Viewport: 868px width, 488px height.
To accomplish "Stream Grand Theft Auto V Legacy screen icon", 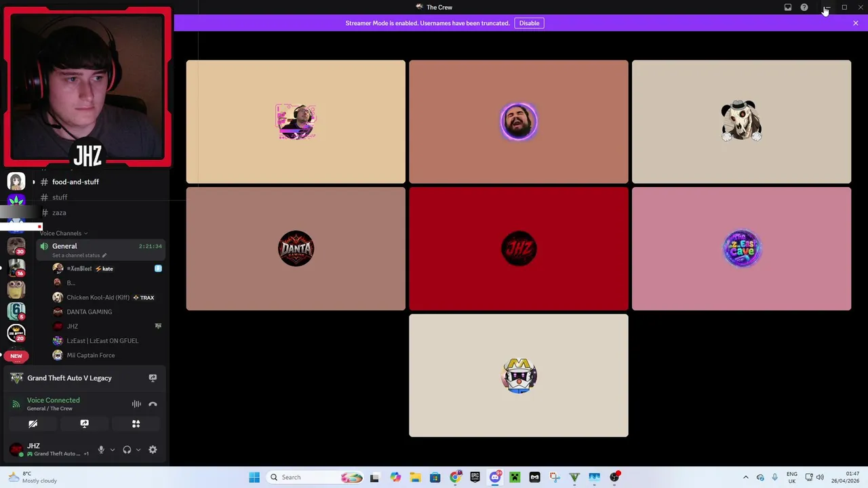I will (153, 378).
